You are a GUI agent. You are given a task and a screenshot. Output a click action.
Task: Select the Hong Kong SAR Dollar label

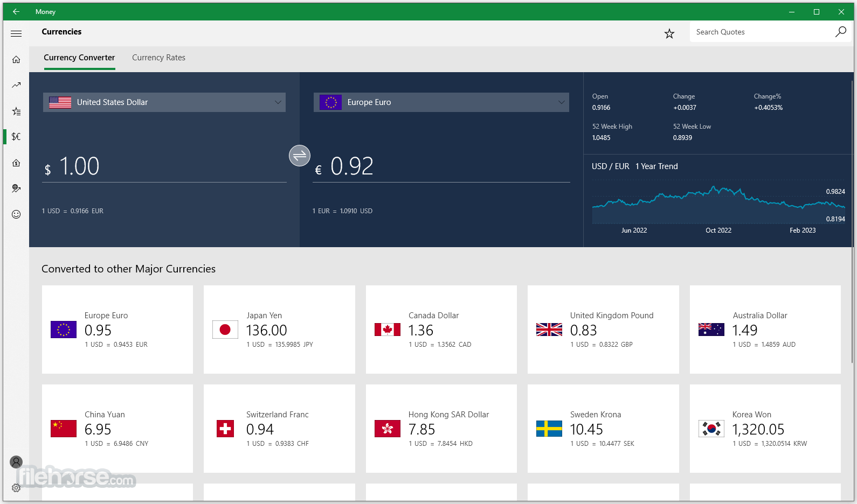point(448,415)
